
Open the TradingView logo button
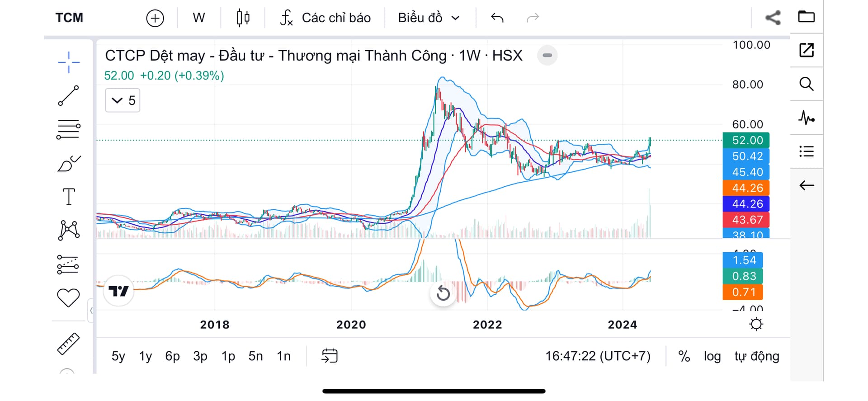point(118,291)
